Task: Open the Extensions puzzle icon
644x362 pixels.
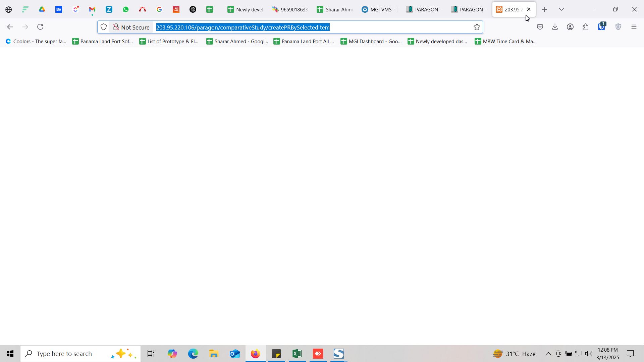Action: [585, 27]
